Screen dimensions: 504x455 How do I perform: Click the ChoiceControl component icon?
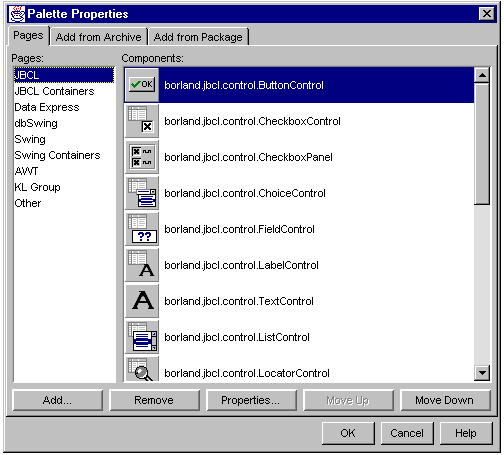pyautogui.click(x=142, y=193)
